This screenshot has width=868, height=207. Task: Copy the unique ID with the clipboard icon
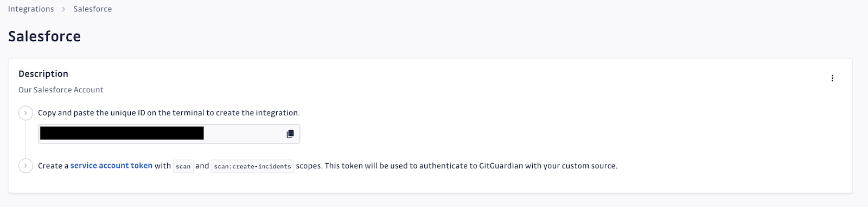pyautogui.click(x=290, y=134)
